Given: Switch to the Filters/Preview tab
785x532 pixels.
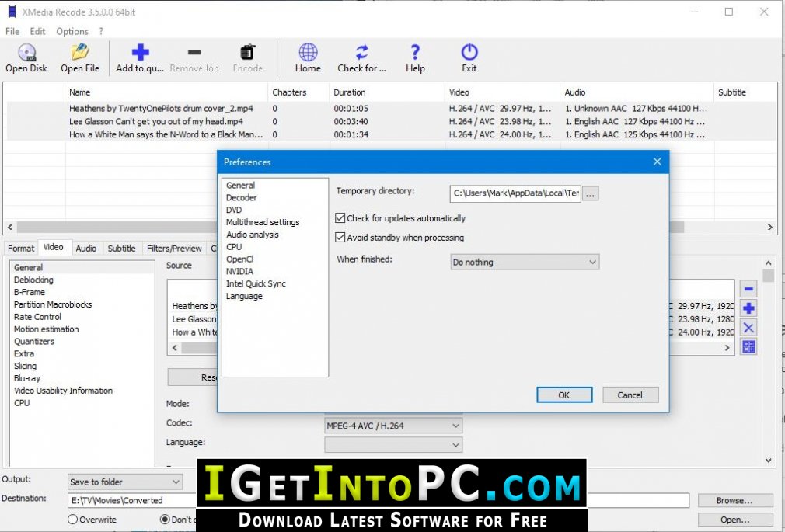Looking at the screenshot, I should click(174, 249).
